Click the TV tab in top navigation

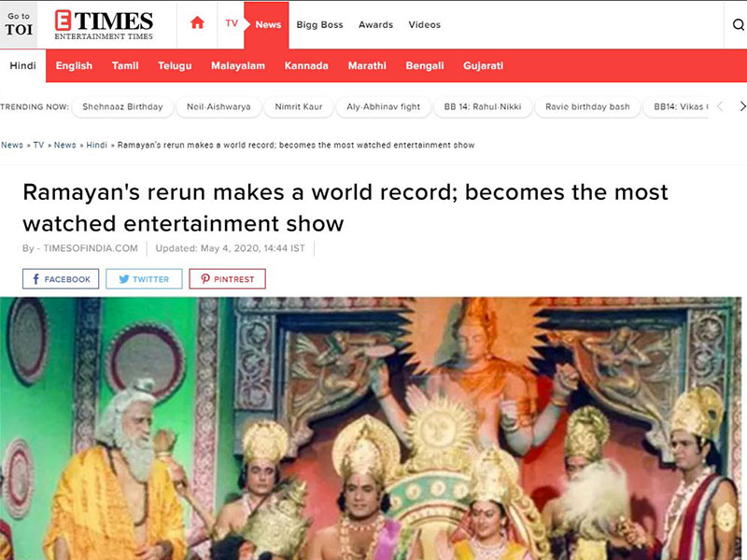coord(232,24)
